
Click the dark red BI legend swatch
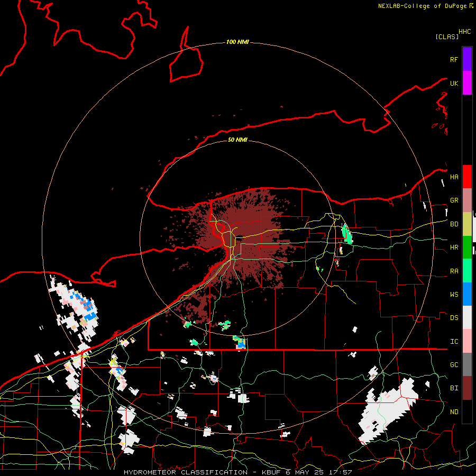click(x=467, y=388)
